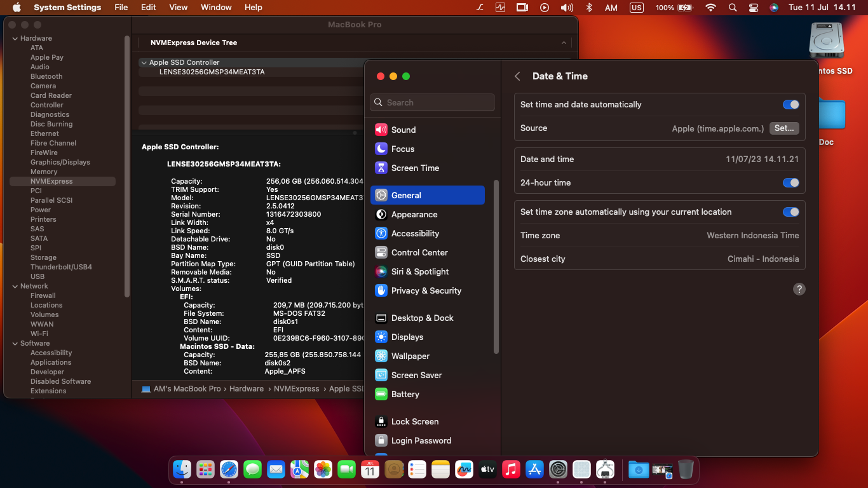
Task: Select Focus in the settings sidebar
Action: click(x=403, y=149)
